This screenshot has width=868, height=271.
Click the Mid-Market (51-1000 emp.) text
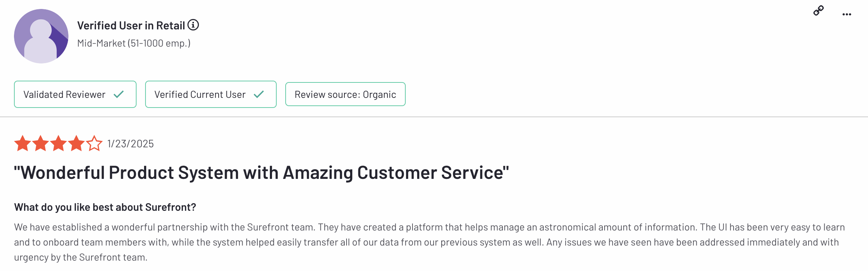[x=134, y=43]
